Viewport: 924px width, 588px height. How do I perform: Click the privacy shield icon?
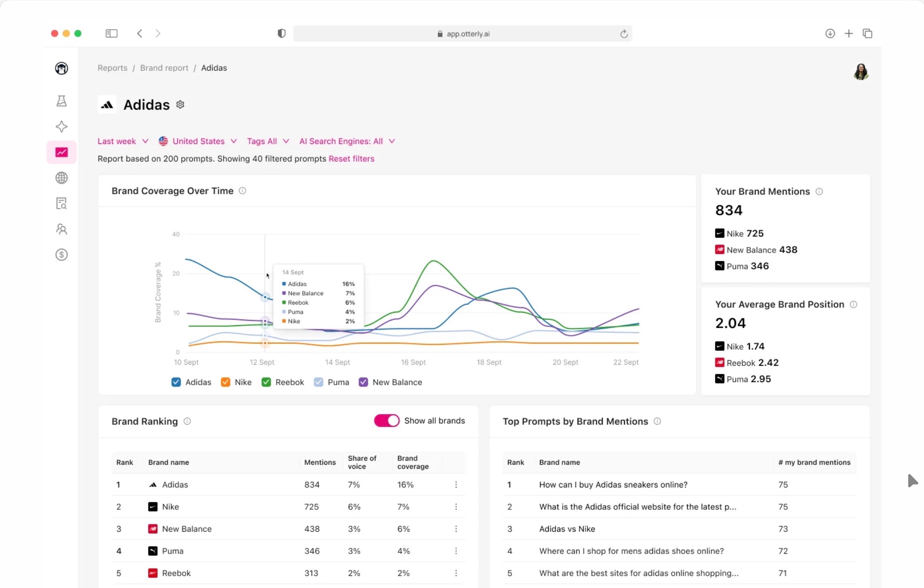point(281,33)
